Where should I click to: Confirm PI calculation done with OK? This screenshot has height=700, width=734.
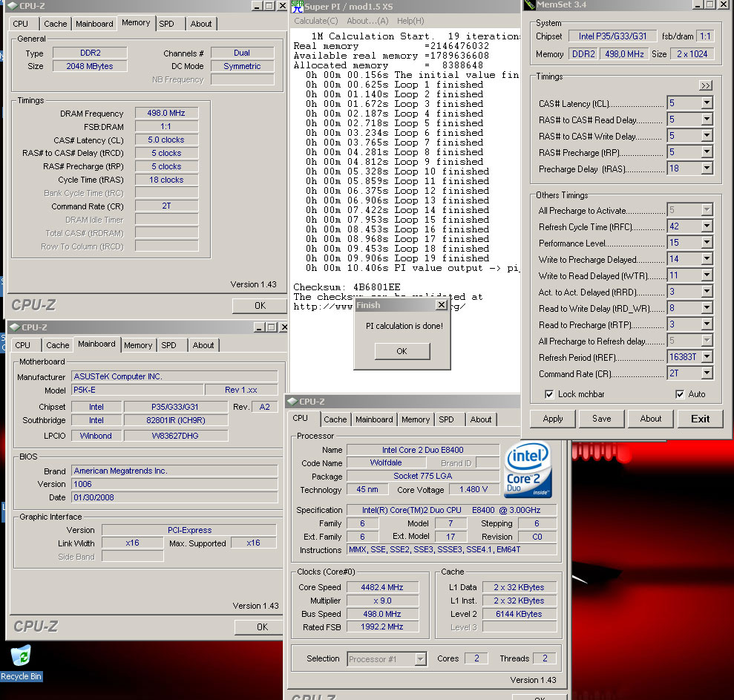coord(402,351)
